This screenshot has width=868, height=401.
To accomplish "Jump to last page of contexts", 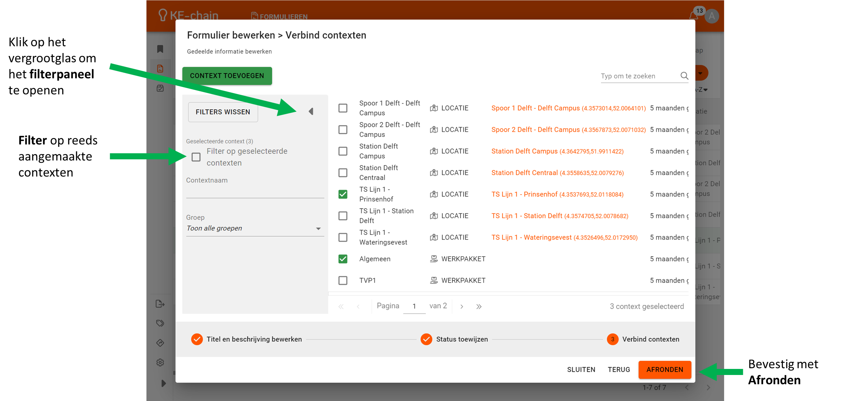I will (479, 307).
